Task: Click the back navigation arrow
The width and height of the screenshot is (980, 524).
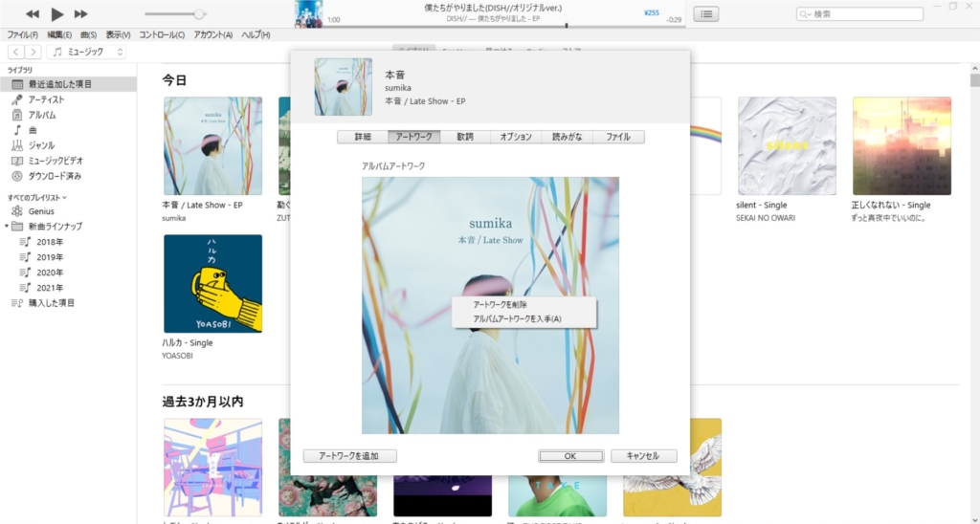Action: pos(16,52)
